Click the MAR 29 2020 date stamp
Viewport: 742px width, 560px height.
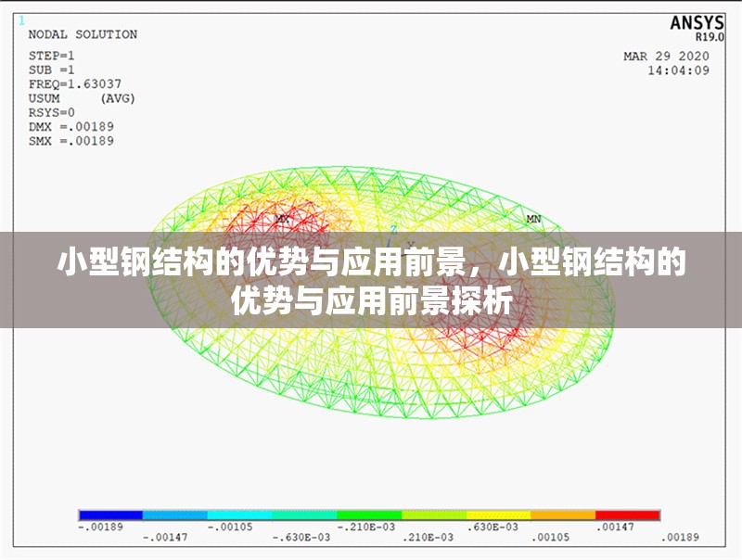click(x=666, y=57)
